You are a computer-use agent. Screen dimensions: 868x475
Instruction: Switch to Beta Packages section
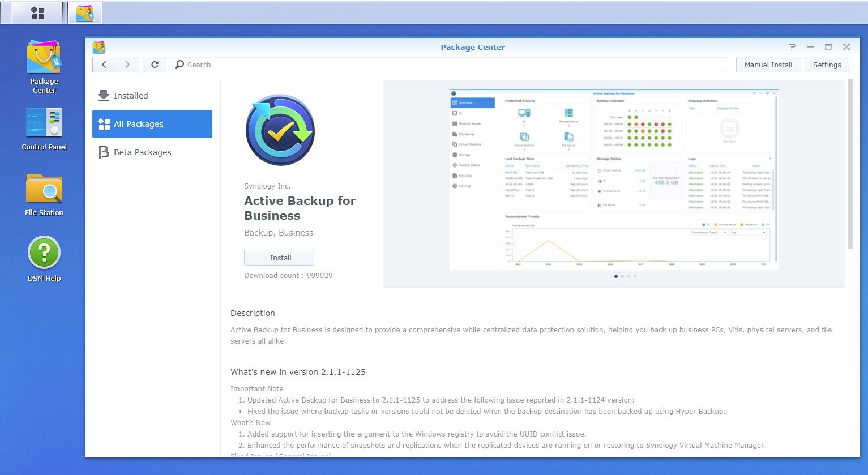(x=152, y=152)
